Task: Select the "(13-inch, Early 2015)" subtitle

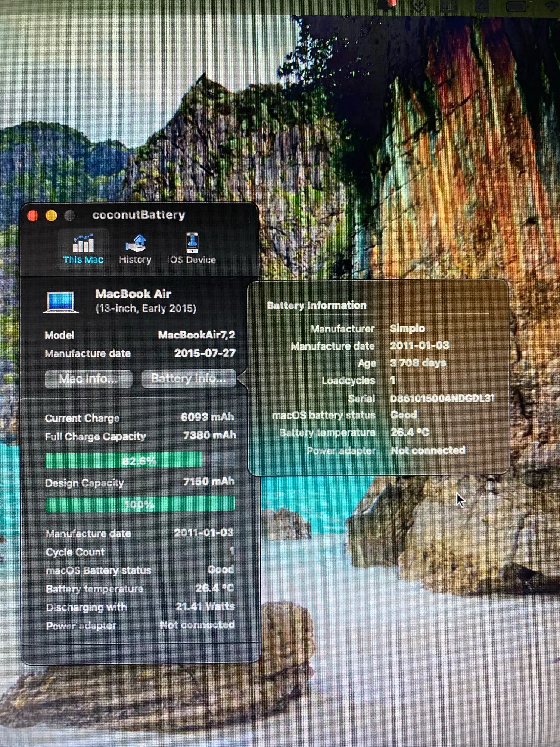Action: [146, 309]
